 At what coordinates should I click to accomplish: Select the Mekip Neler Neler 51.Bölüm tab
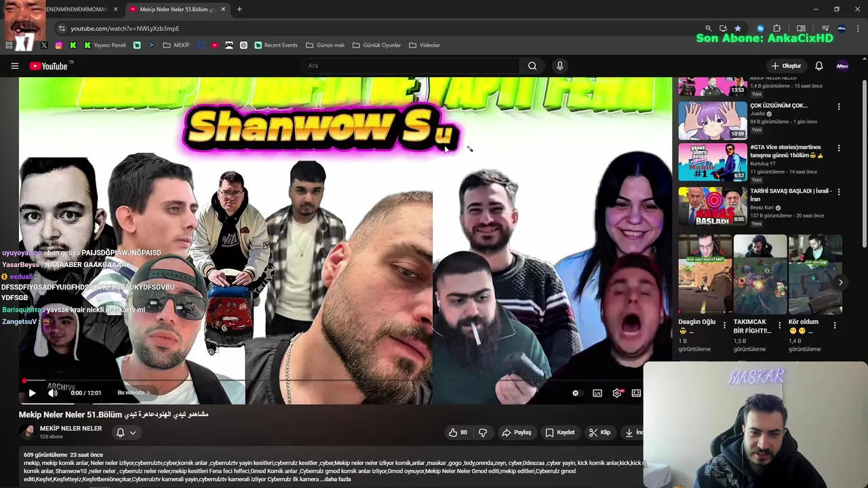[176, 9]
